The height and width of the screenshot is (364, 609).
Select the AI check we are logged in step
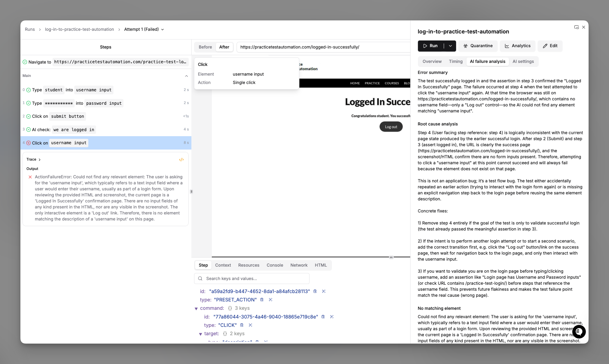tap(106, 129)
